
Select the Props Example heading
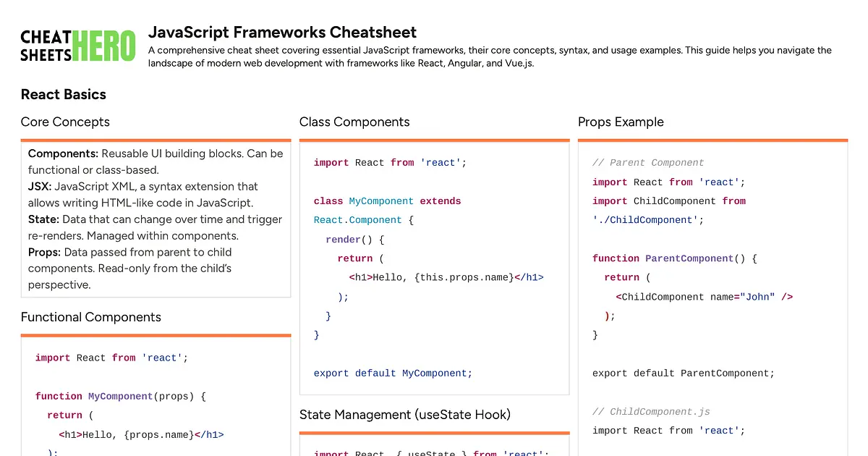[621, 122]
